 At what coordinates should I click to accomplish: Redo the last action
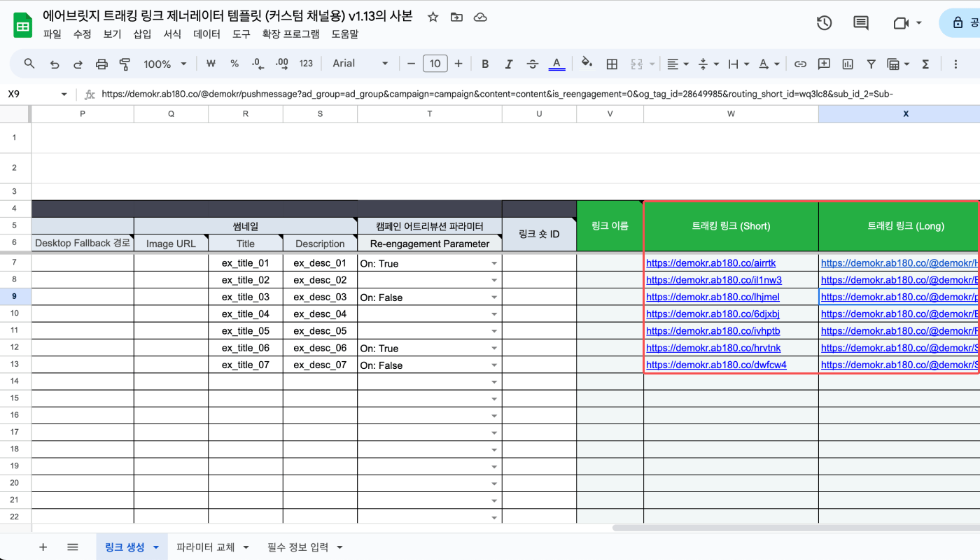point(78,64)
